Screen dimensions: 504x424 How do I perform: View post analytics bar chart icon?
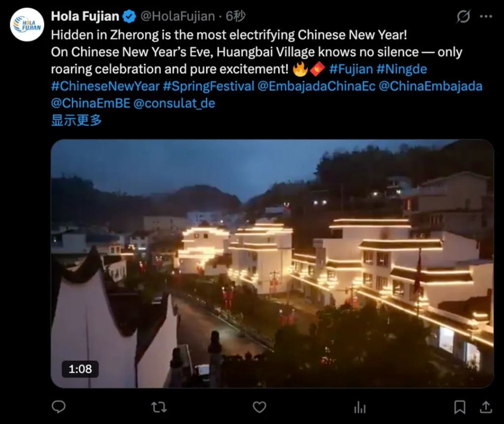(x=360, y=408)
